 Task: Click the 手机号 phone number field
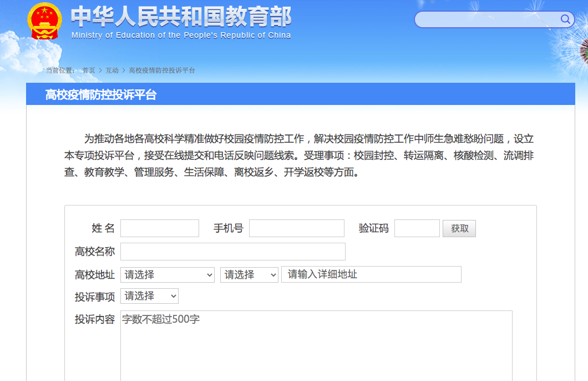tap(296, 228)
